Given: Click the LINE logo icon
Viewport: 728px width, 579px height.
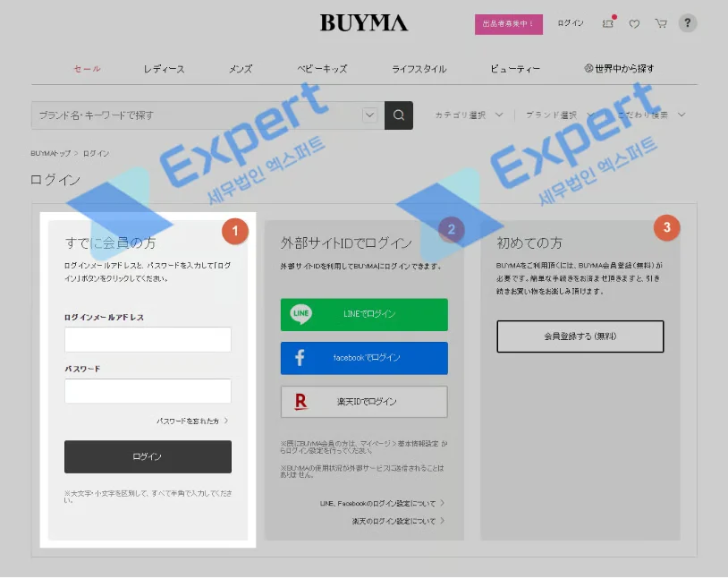Looking at the screenshot, I should coord(301,314).
